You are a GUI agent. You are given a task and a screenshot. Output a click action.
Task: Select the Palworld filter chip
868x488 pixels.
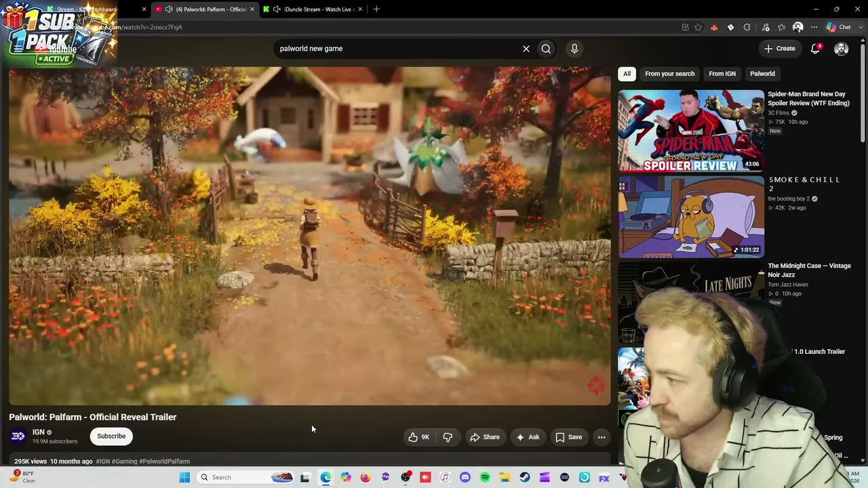coord(762,74)
